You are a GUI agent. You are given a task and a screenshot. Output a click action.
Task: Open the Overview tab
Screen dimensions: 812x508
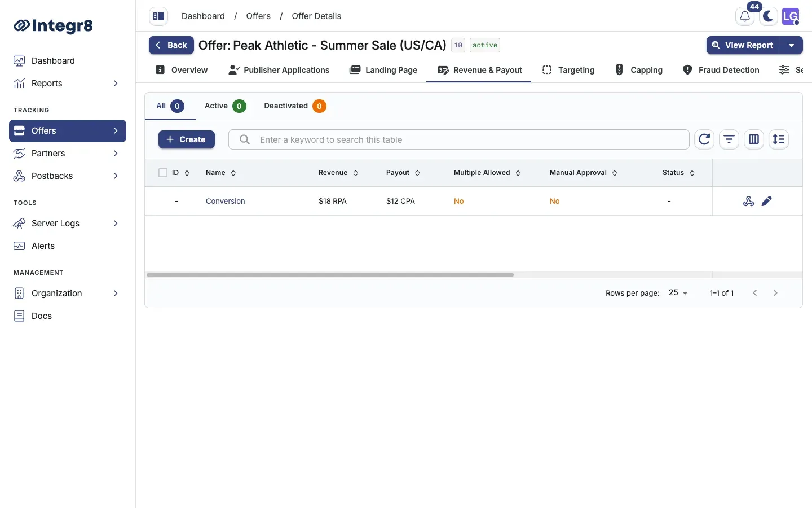coord(182,70)
